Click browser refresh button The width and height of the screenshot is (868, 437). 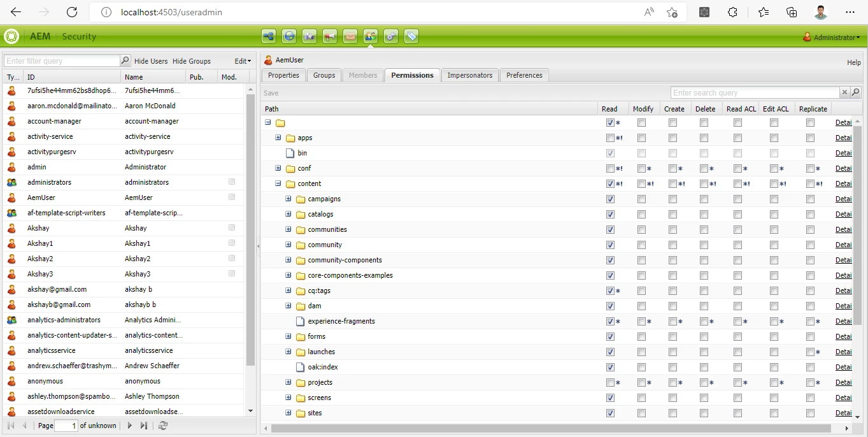pos(72,12)
